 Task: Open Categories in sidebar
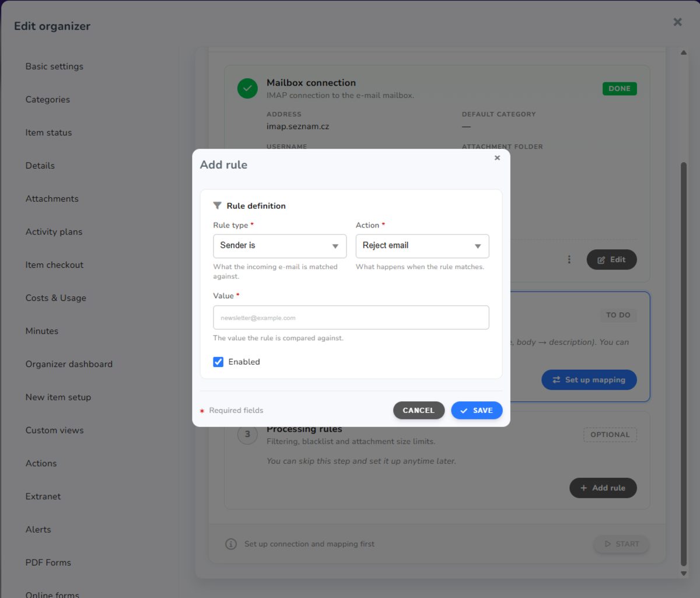48,100
